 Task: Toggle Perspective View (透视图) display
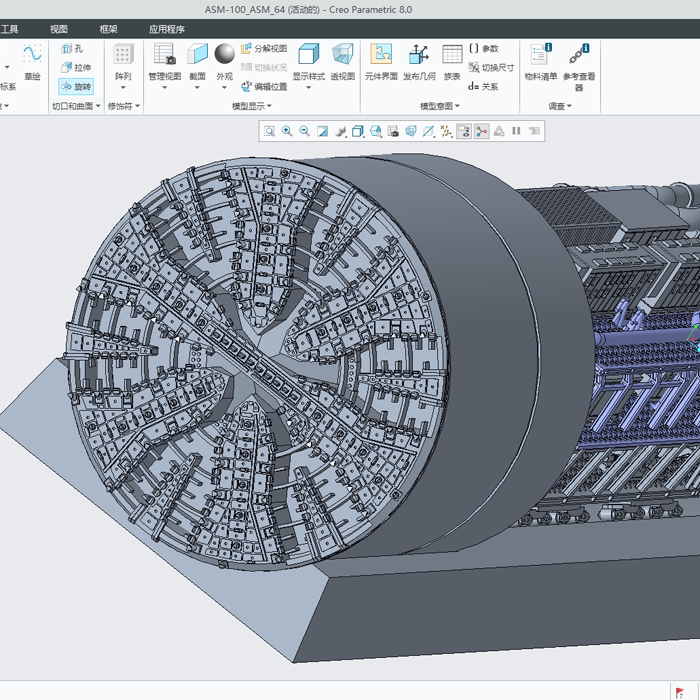(343, 61)
